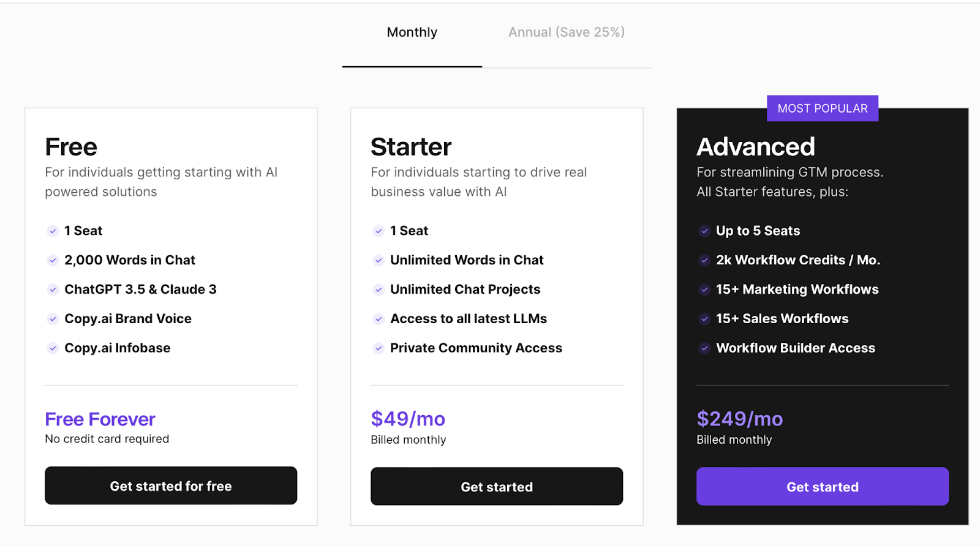Click the Free Forever heading text
980x546 pixels.
100,419
